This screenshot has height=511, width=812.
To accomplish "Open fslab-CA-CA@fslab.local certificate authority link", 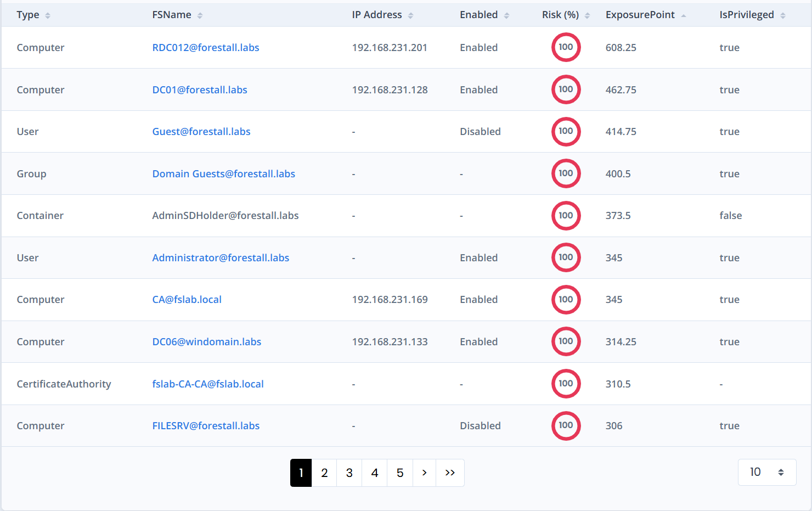I will [x=207, y=384].
